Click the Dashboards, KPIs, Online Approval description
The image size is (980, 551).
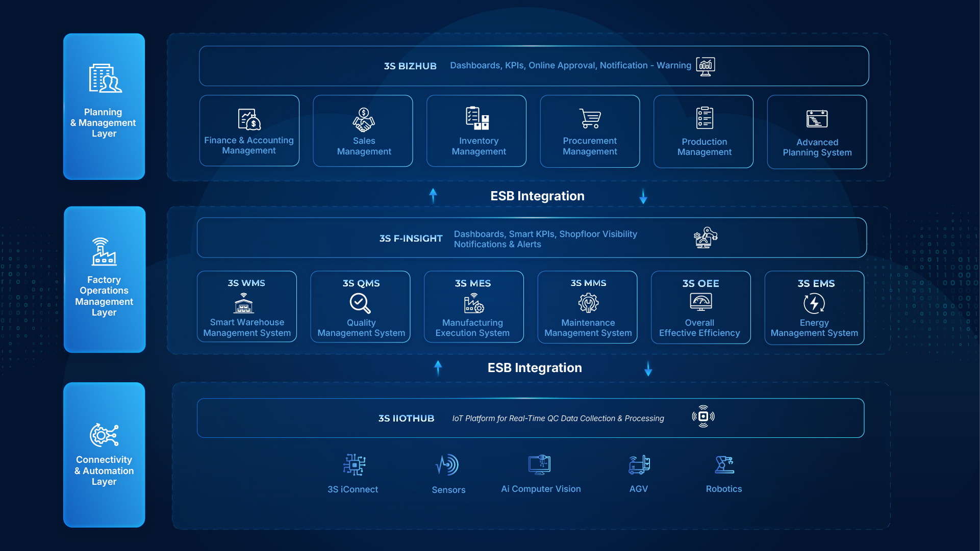click(570, 65)
